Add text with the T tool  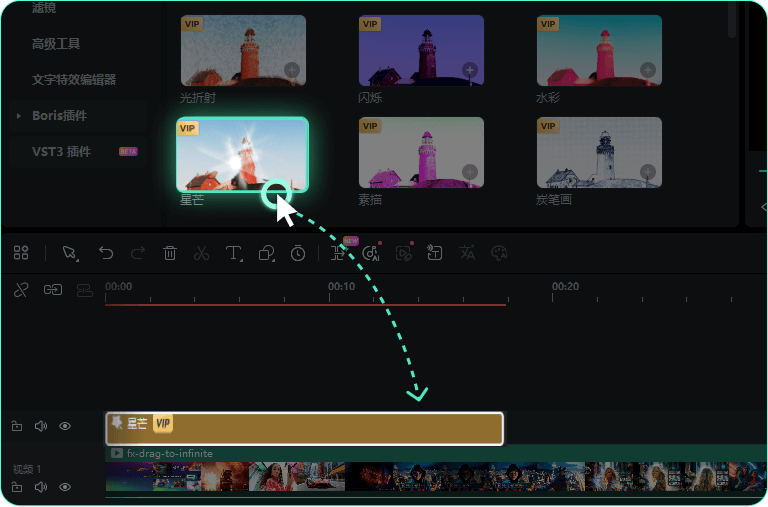[x=234, y=253]
